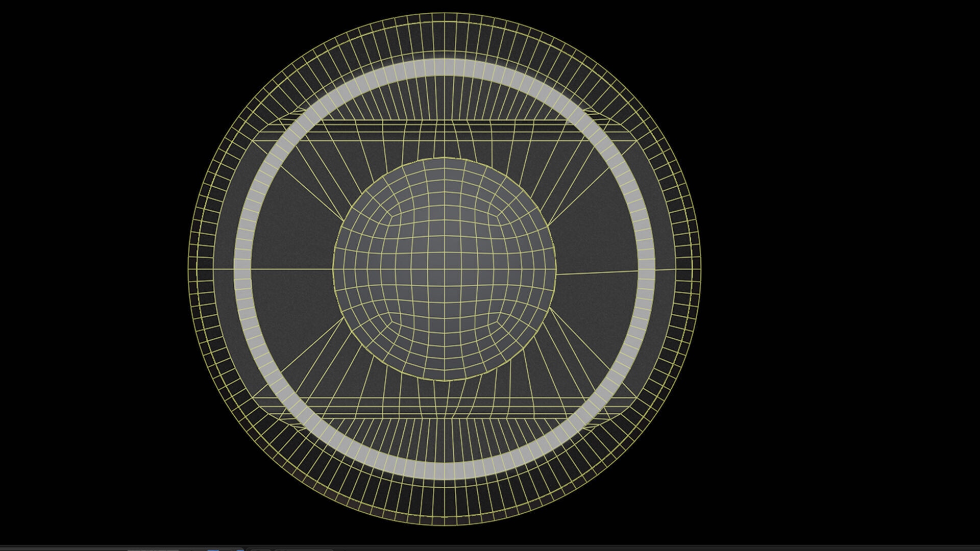This screenshot has width=980, height=551.
Task: Click the blue highlighted button in bottom bar
Action: tap(213, 549)
